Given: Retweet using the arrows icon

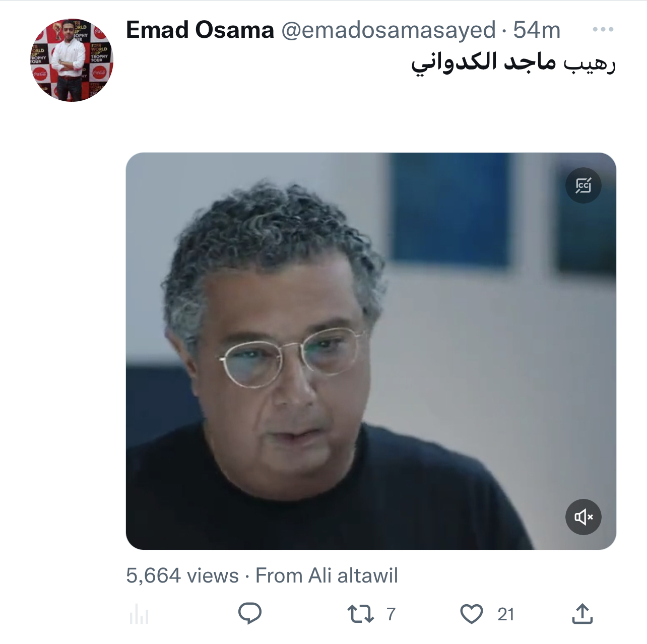Looking at the screenshot, I should pos(360,614).
